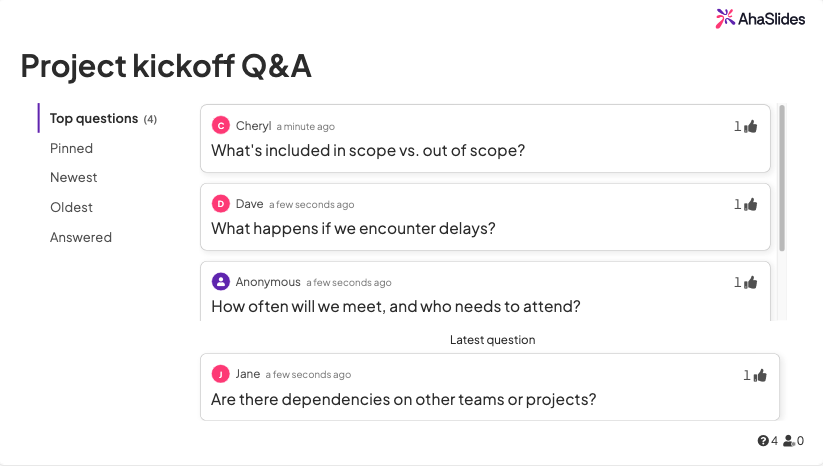Click Jane's avatar in latest question

(221, 374)
